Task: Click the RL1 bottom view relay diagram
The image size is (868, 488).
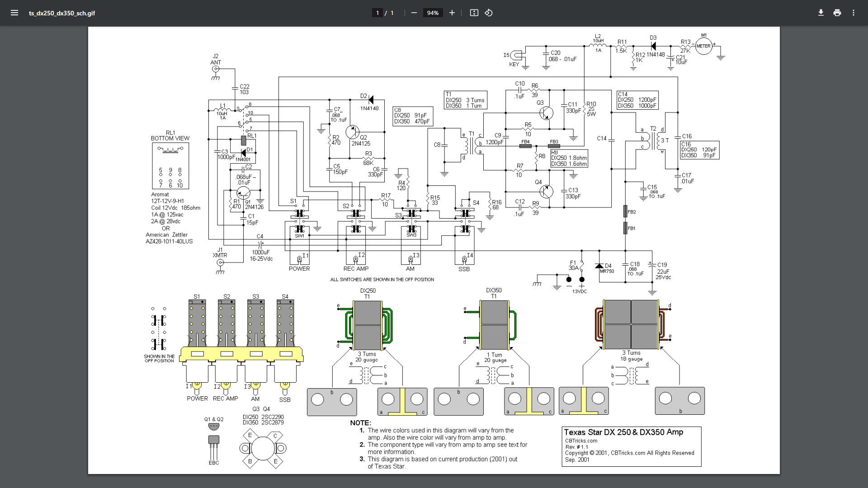Action: [170, 166]
